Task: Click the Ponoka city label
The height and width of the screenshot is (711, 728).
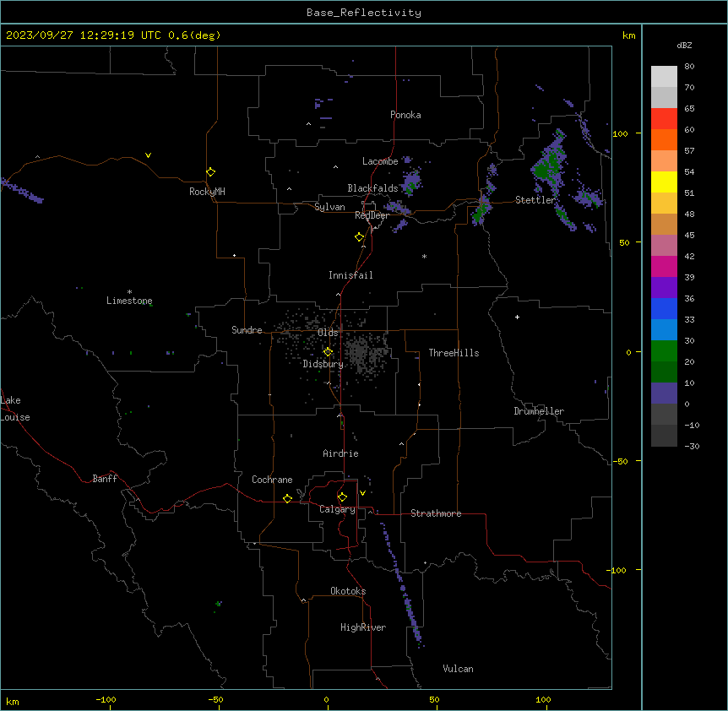Action: tap(405, 115)
